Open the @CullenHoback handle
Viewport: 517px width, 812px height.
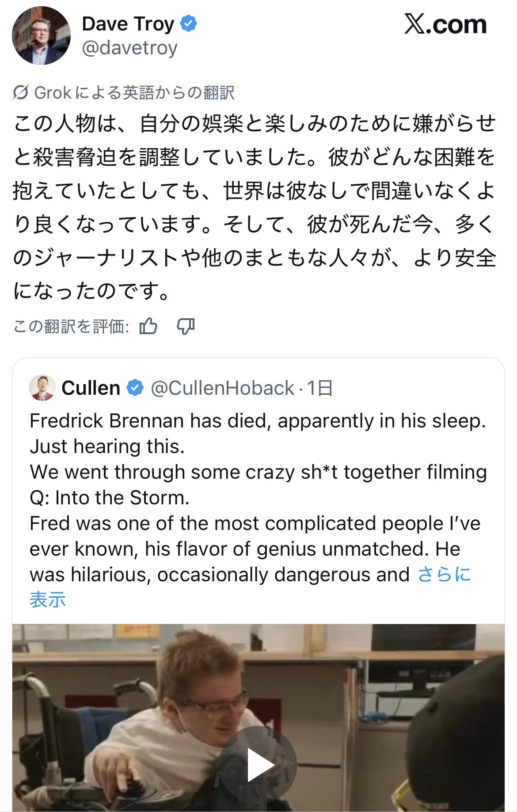coord(222,388)
